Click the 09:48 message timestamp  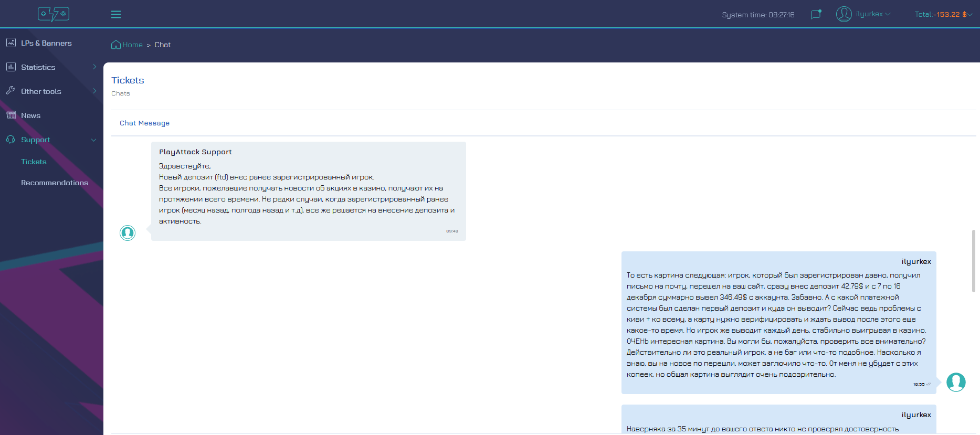click(452, 231)
